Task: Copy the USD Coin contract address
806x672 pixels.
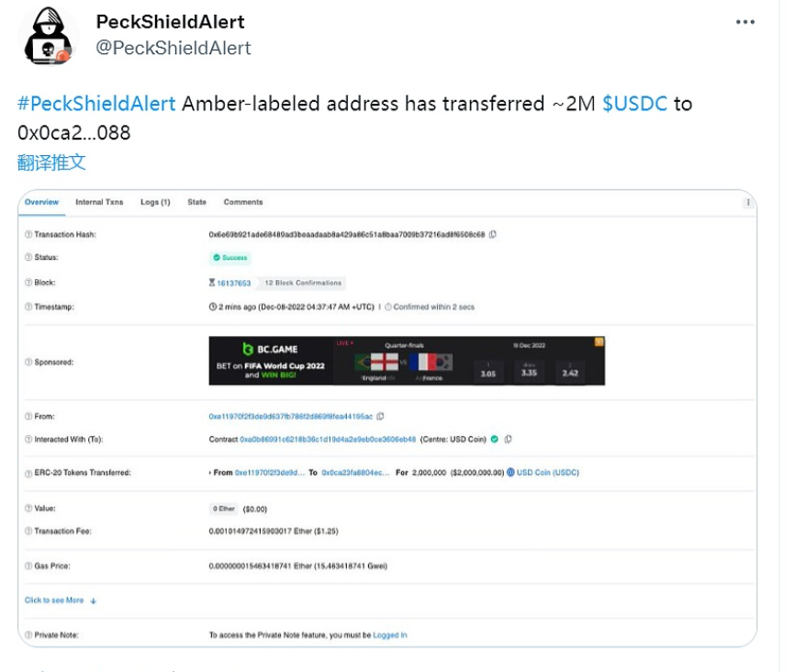Action: [x=508, y=439]
